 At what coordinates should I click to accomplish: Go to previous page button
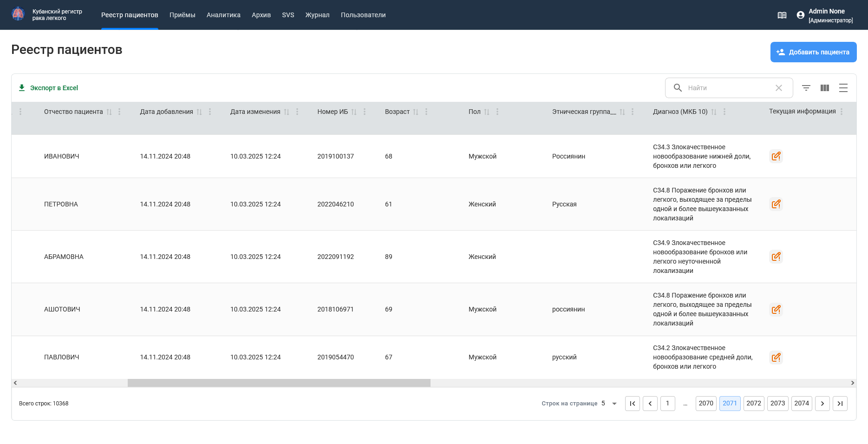[650, 404]
